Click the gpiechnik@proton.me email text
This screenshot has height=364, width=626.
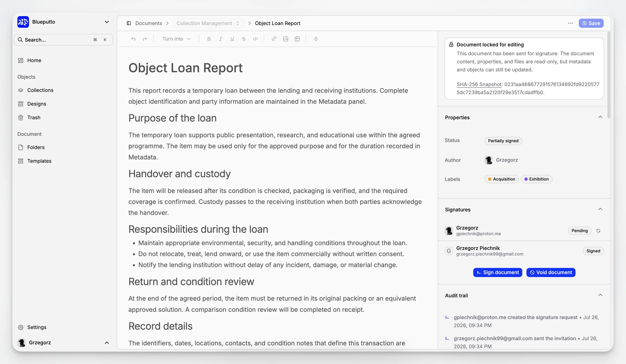[x=478, y=234]
